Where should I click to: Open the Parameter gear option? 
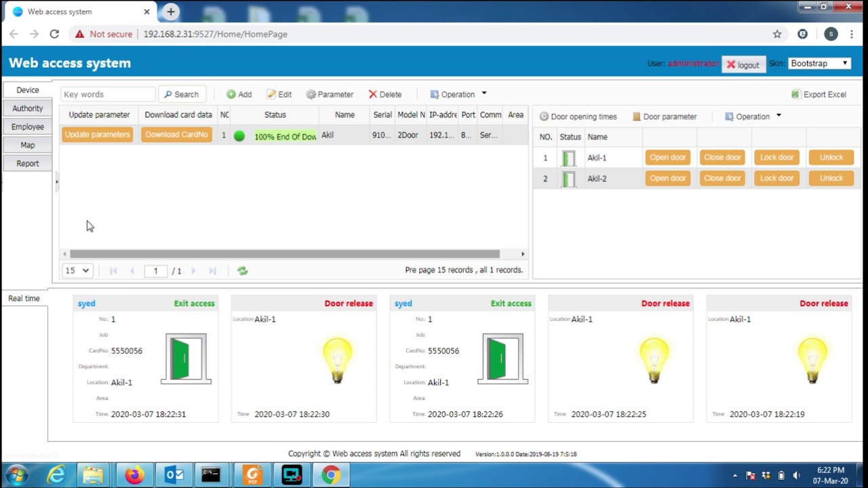(x=330, y=94)
